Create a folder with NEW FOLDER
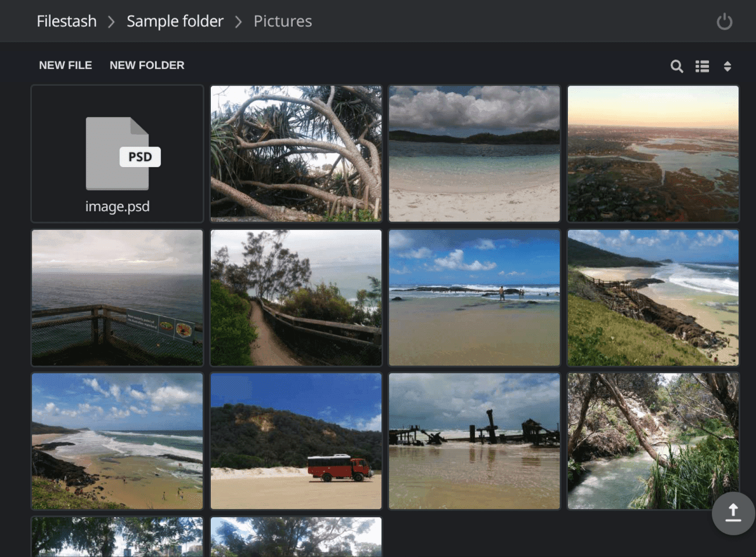 pyautogui.click(x=147, y=65)
